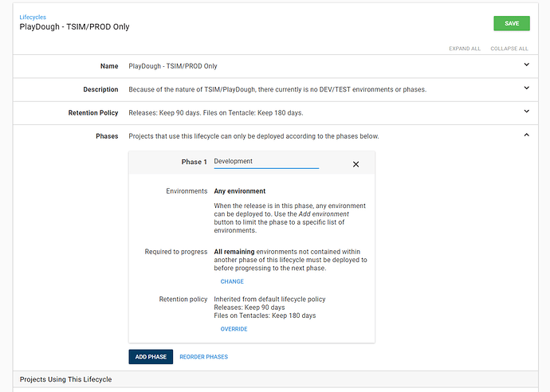The width and height of the screenshot is (550, 392).
Task: Select Reorder Phases
Action: pos(203,357)
